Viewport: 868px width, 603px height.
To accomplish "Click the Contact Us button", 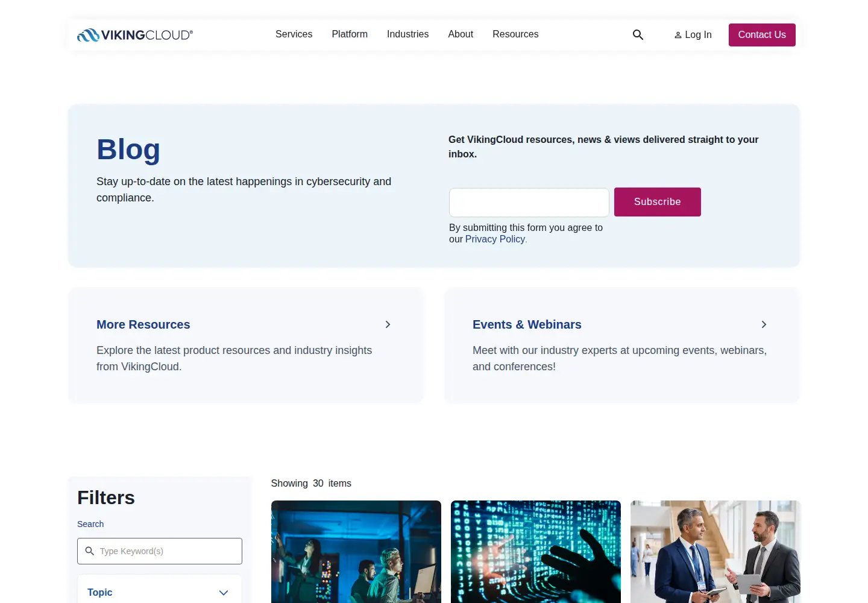I will [762, 35].
